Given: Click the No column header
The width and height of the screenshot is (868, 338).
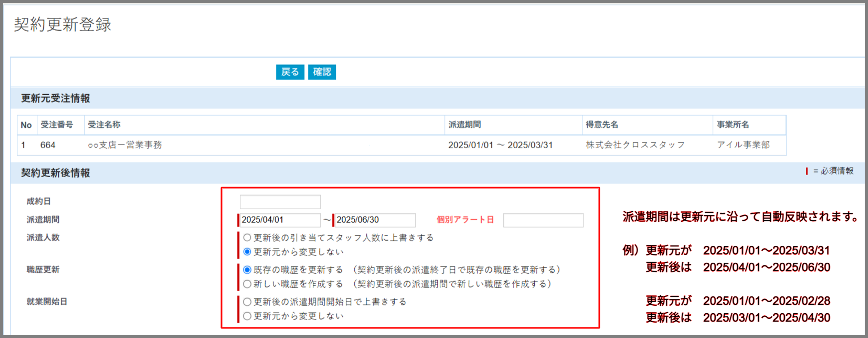Looking at the screenshot, I should point(26,125).
